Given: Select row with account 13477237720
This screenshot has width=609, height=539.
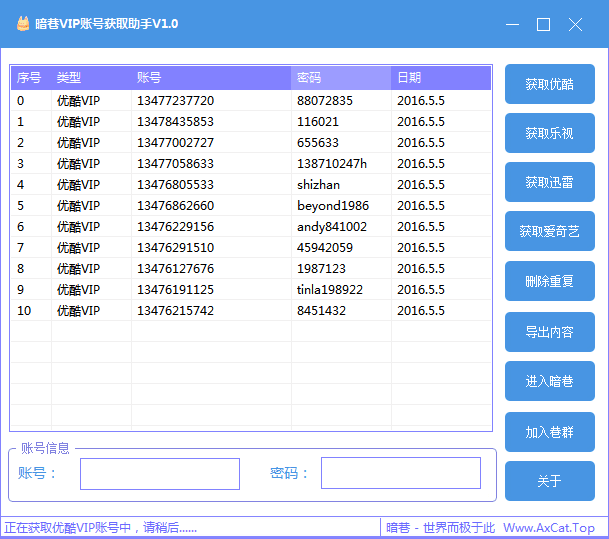Looking at the screenshot, I should point(175,101).
